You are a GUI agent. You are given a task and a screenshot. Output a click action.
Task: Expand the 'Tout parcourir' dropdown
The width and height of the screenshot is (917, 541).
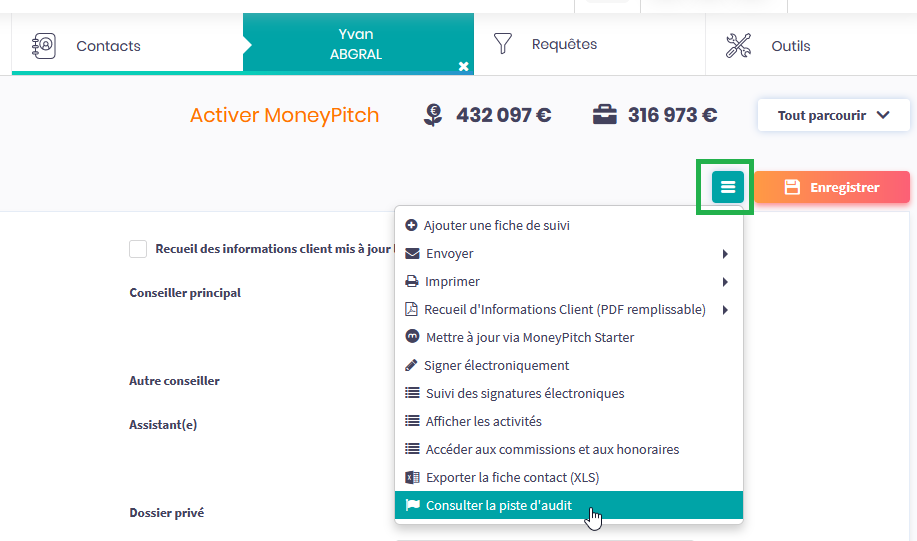click(833, 115)
